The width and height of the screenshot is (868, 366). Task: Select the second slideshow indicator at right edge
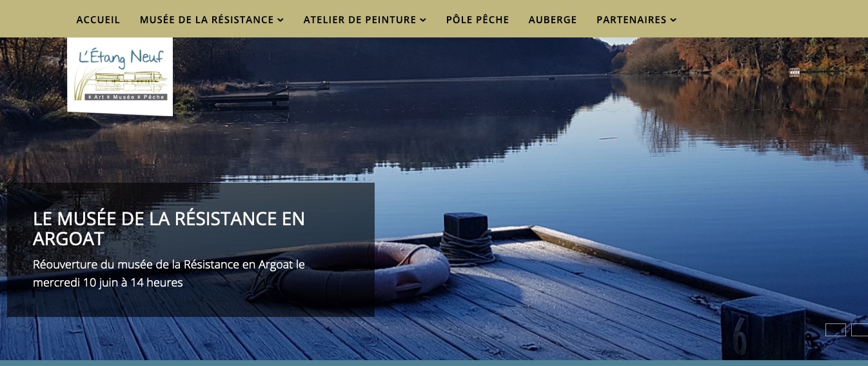[x=860, y=330]
